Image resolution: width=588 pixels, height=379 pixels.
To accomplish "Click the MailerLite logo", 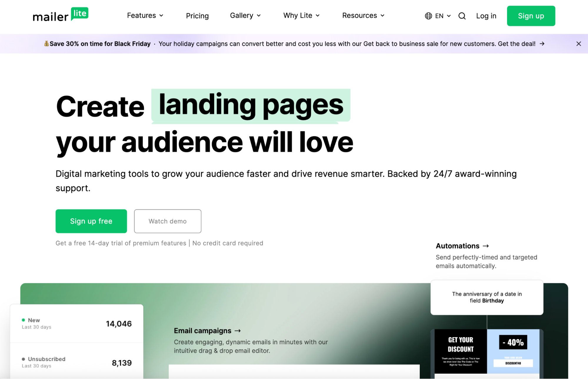I will point(60,15).
